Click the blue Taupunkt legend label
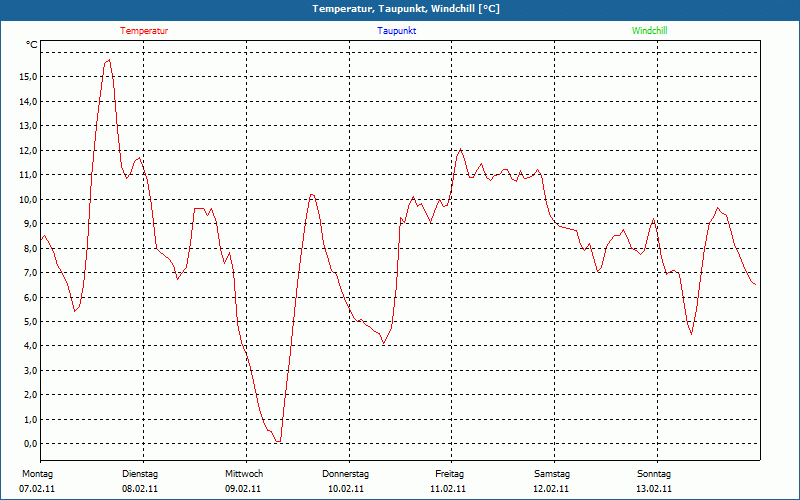The image size is (800, 500). pyautogui.click(x=396, y=31)
